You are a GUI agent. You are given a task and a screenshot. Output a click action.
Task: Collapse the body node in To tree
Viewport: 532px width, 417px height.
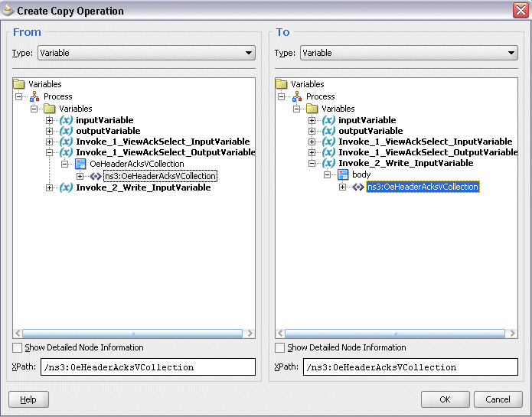pos(328,175)
